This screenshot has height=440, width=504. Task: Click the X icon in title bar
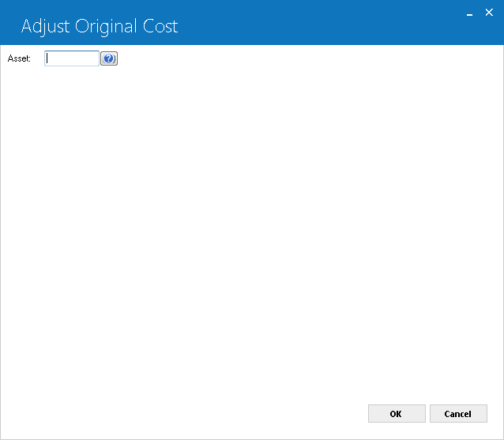tap(489, 13)
